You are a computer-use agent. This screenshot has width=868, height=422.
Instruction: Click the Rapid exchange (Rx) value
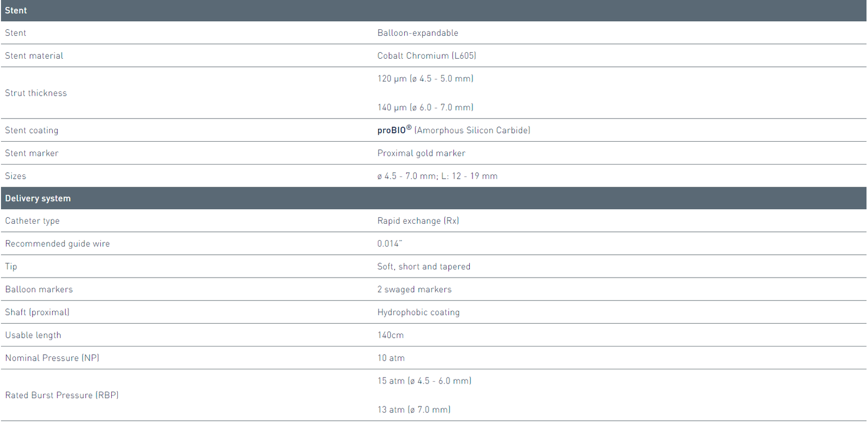(418, 221)
